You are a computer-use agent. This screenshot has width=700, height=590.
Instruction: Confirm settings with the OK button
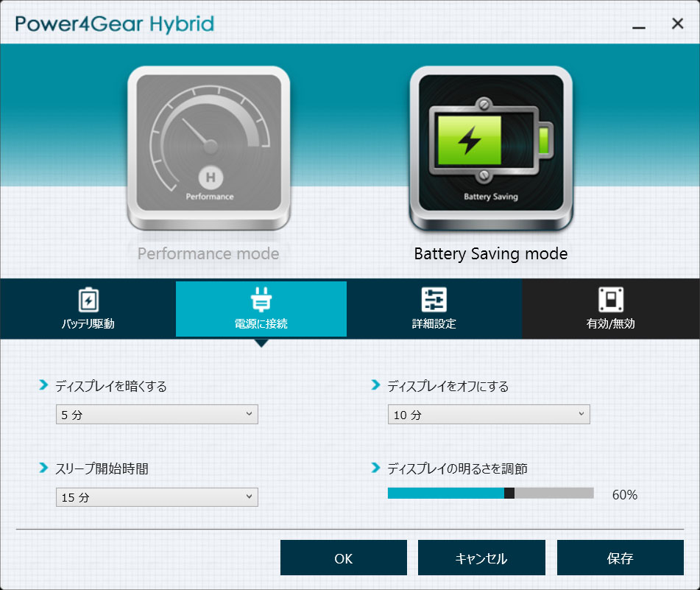[343, 558]
